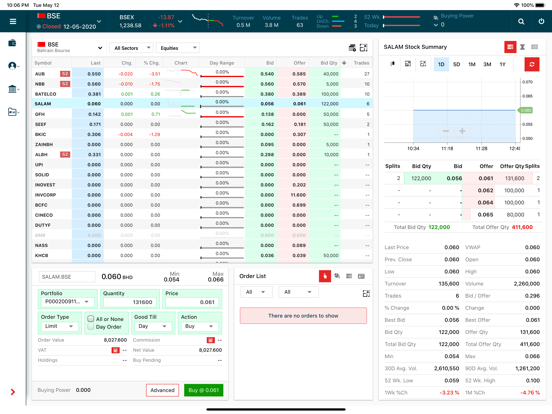Screen dimensions: 552x414
Task: Maximize the Order List panel
Action: 366,294
